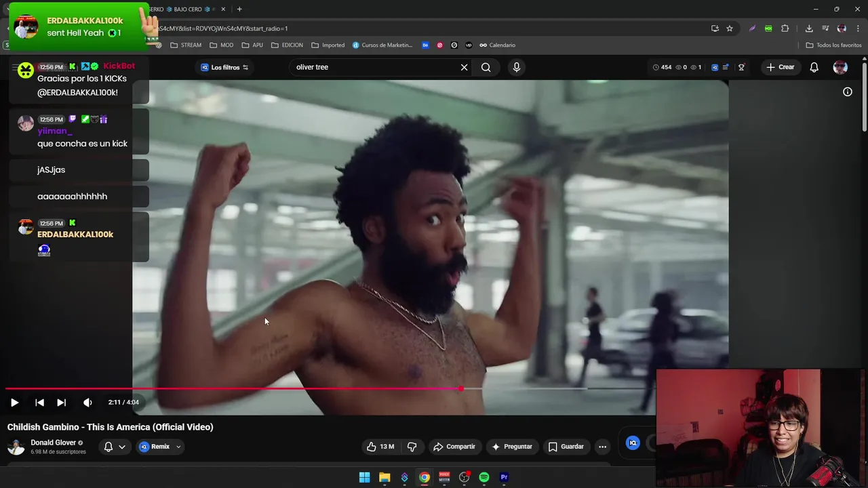Click the video title Childish Gambino - This Is America

(111, 427)
